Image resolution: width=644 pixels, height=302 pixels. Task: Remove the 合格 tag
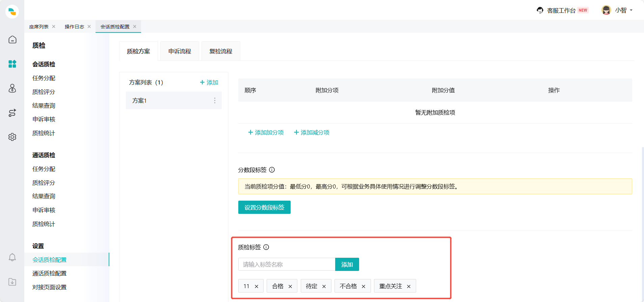pos(290,286)
